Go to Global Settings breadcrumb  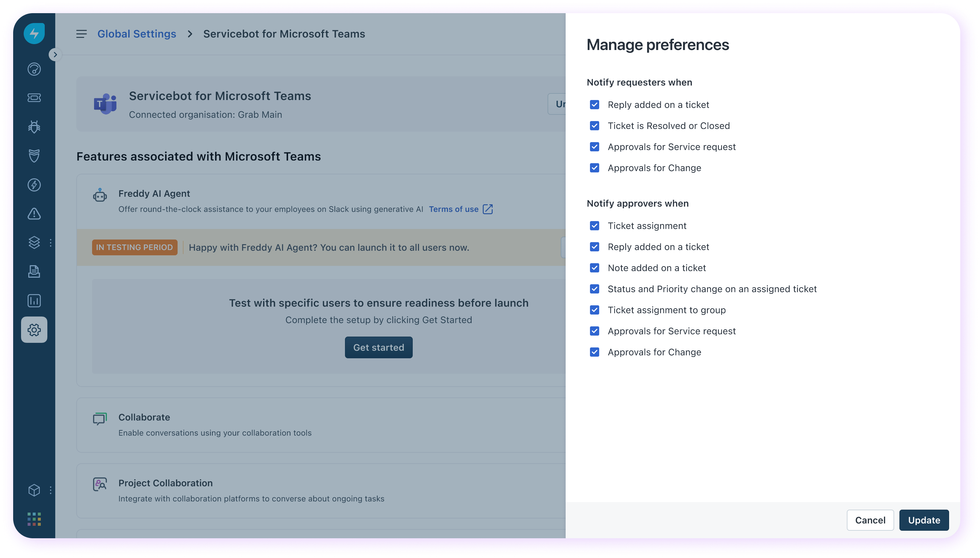click(x=137, y=34)
